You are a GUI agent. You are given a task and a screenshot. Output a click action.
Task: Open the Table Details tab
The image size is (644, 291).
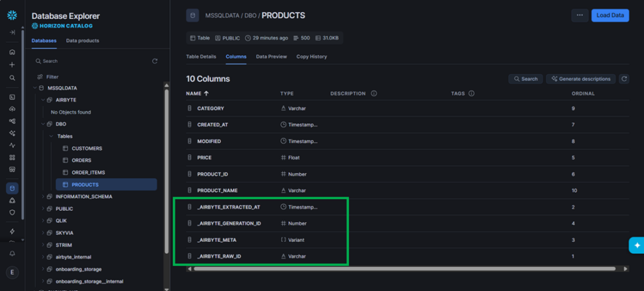tap(201, 57)
